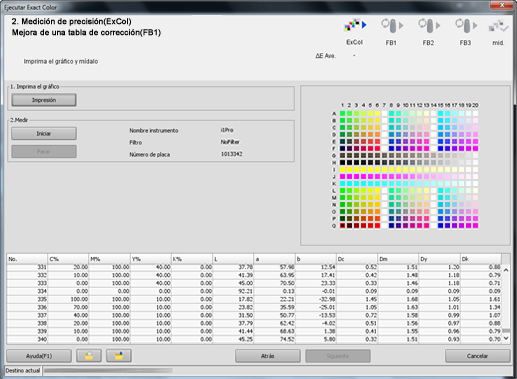Click the mid. verification step icon
Screen dimensions: 517x379
(498, 26)
